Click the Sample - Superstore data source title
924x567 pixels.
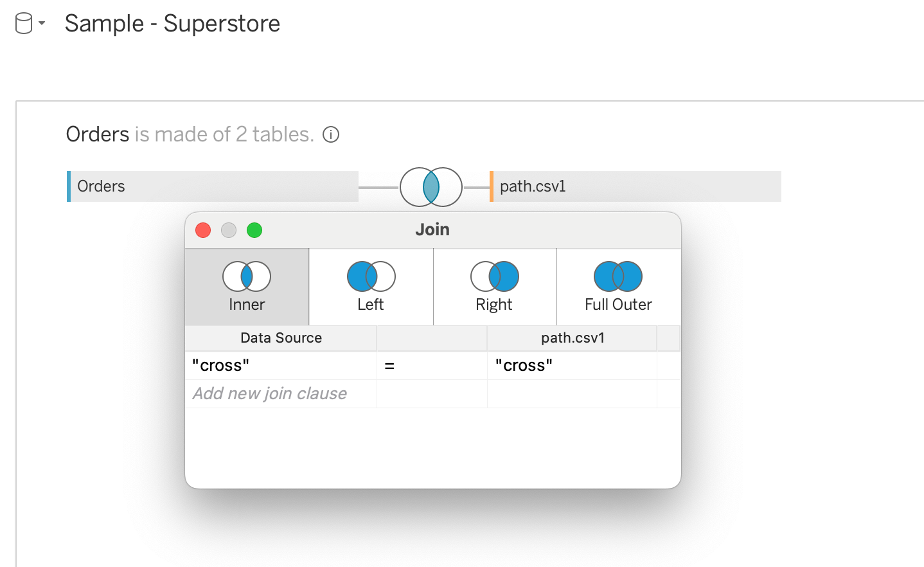pos(172,24)
